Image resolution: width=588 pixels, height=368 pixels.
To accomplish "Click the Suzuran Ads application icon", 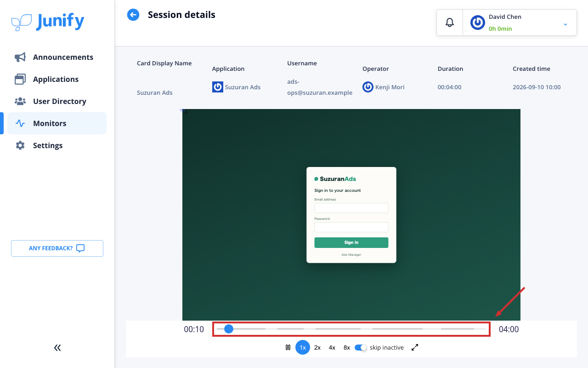I will point(218,87).
